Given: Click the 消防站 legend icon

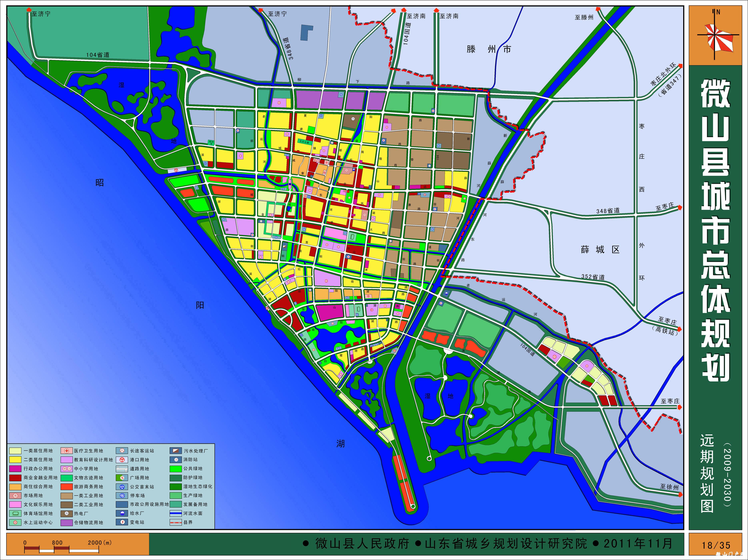Looking at the screenshot, I should pos(176,460).
